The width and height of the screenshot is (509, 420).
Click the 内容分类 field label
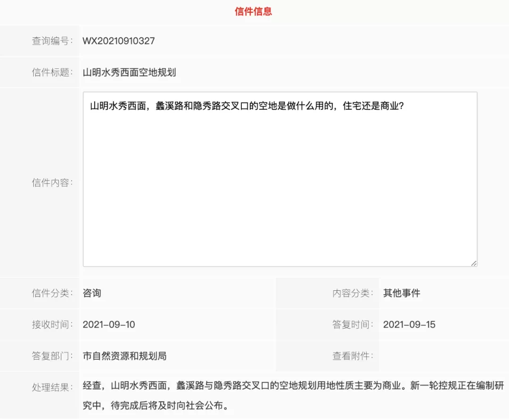click(353, 293)
